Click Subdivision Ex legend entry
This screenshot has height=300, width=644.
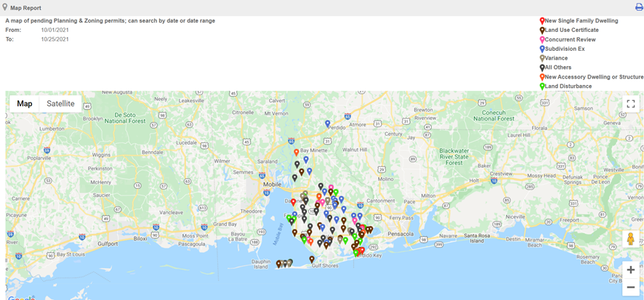click(x=562, y=49)
